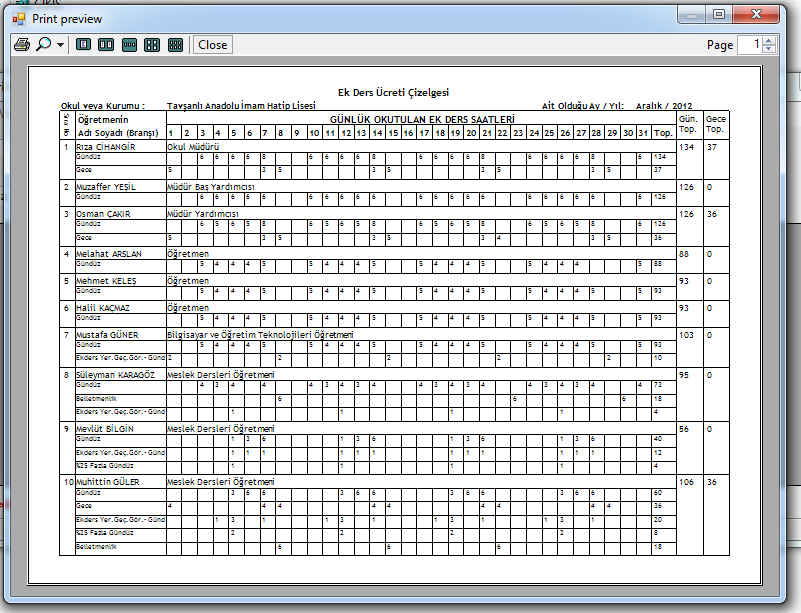This screenshot has width=801, height=613.
Task: Click the 'Gece Top.' column header
Action: click(x=716, y=124)
